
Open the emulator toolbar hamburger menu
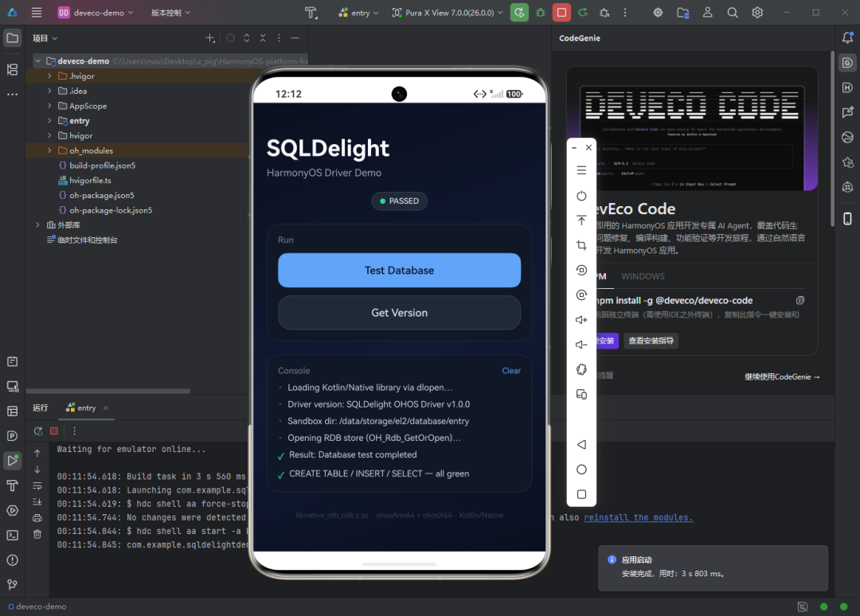[x=581, y=170]
